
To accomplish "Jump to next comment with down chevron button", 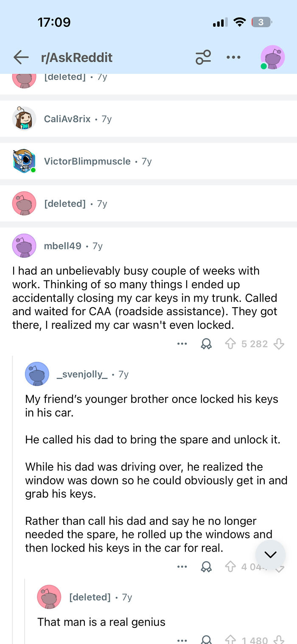I will 270,554.
